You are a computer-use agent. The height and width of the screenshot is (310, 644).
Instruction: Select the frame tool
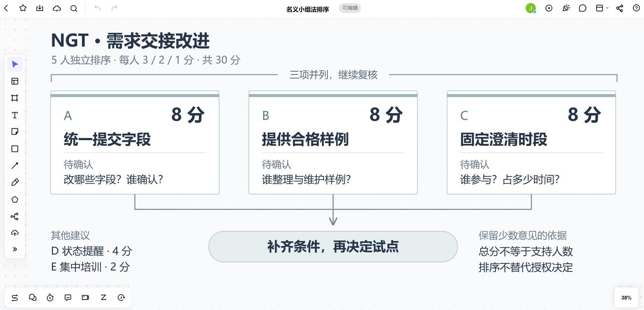15,98
